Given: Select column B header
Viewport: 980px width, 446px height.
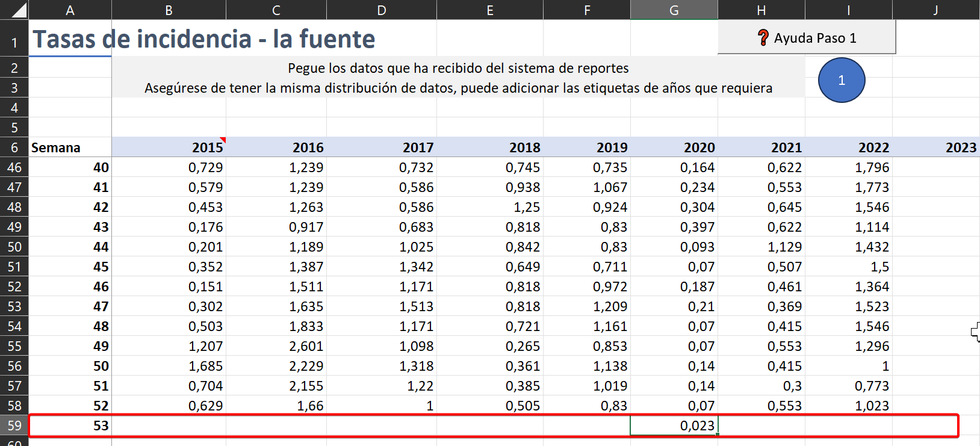Looking at the screenshot, I should tap(169, 10).
